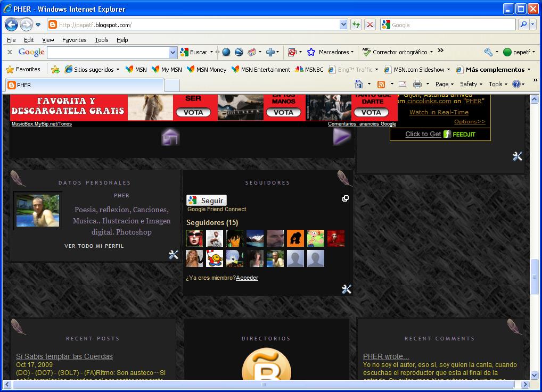Click inside the Google toolbar search field
542x392 pixels.
pos(108,53)
